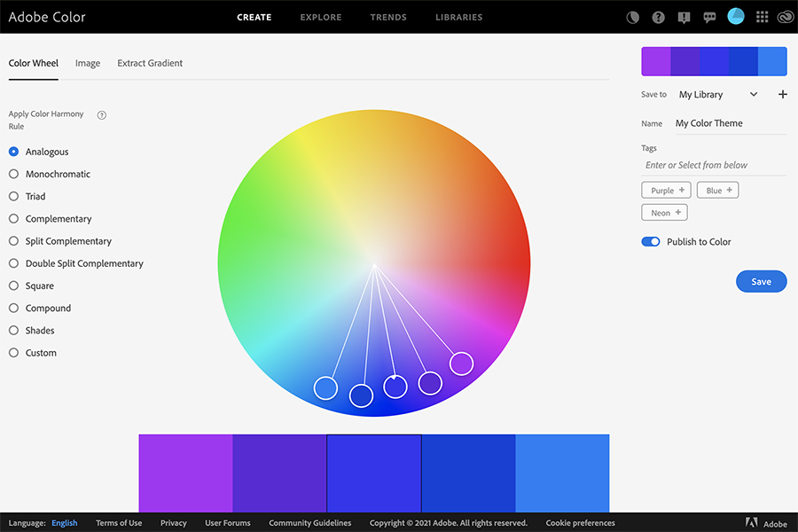Open Cookie preferences link
This screenshot has width=798, height=532.
[580, 523]
